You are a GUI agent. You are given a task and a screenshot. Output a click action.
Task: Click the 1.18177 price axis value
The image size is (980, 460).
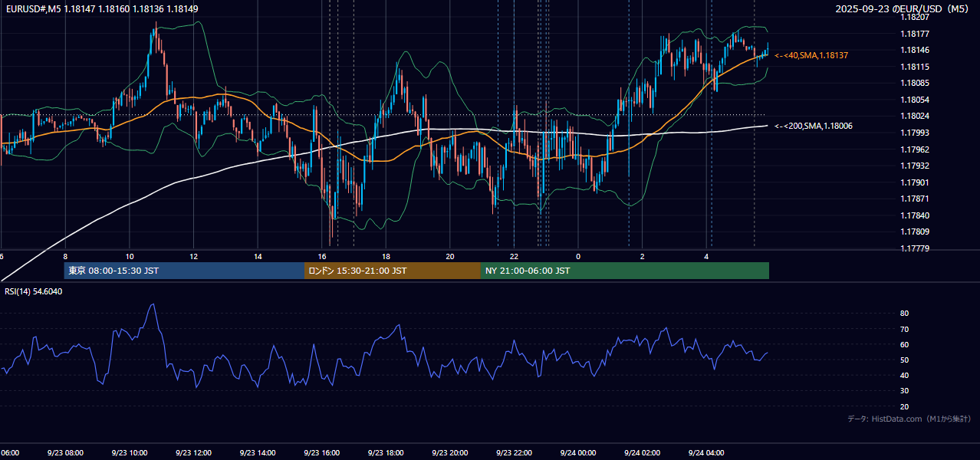click(916, 34)
